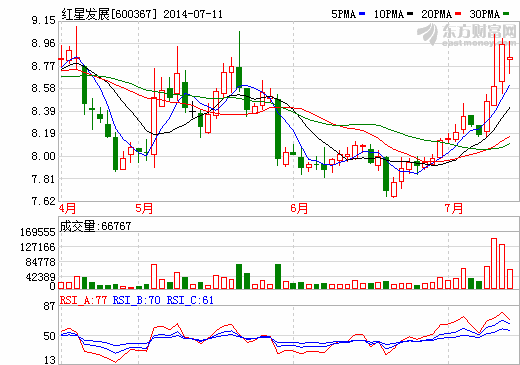The width and height of the screenshot is (520, 365).
Task: Click the RSI_A:77 indicator label
Action: pyautogui.click(x=83, y=300)
